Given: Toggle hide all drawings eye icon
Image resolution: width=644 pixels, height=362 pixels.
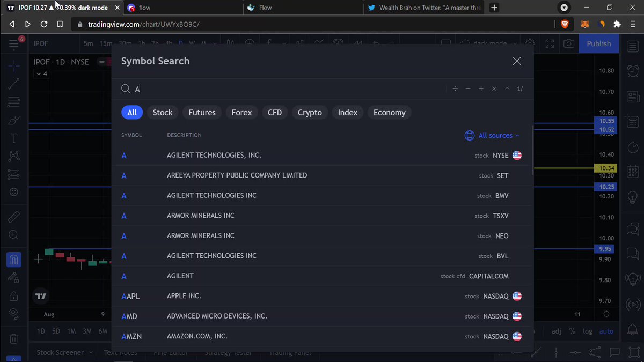Looking at the screenshot, I should click(14, 314).
